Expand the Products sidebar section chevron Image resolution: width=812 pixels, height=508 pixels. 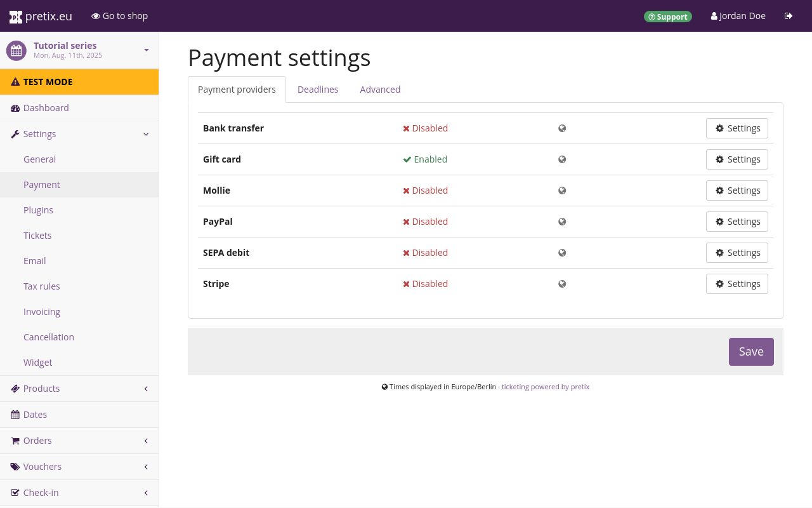(x=146, y=389)
